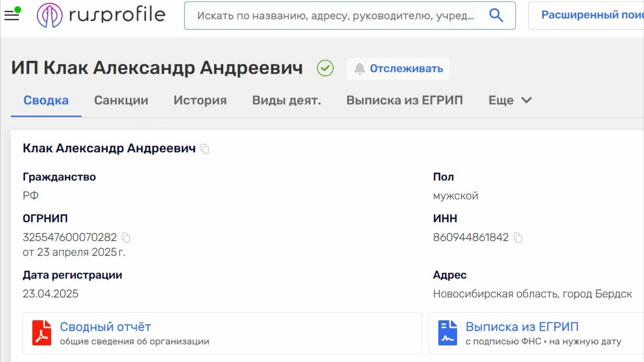Viewport: 644px width, 362px height.
Task: Select the Сводка tab
Action: (x=46, y=100)
